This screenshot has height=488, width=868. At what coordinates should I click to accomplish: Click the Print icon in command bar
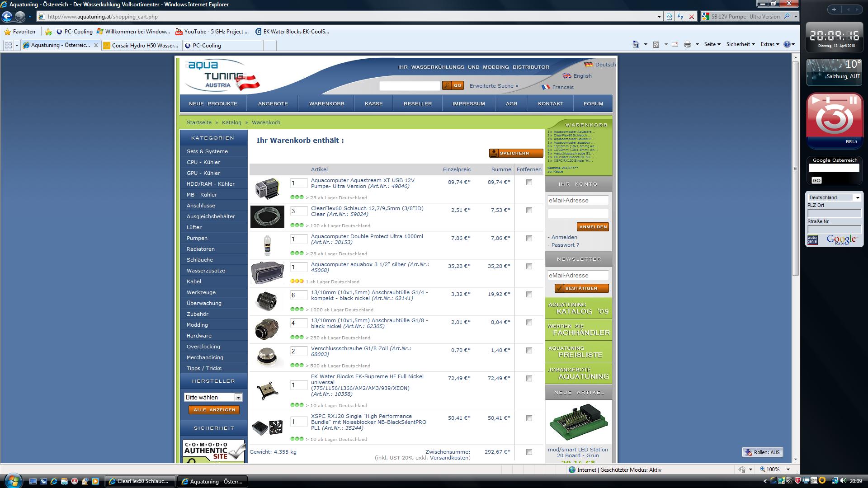[x=688, y=44]
